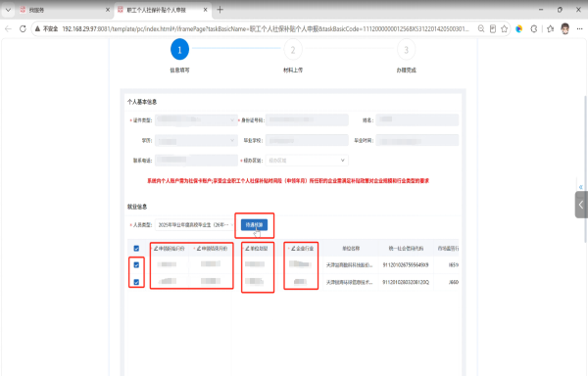Viewport: 588px width, 376px height.
Task: Click second row 申领截止月份 cell
Action: [x=211, y=281]
